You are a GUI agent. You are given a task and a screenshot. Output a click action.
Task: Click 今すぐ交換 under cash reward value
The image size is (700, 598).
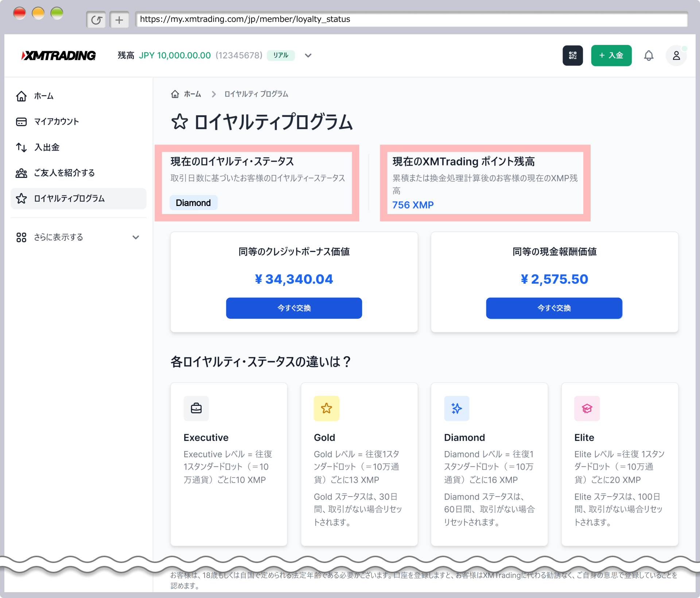click(x=554, y=308)
